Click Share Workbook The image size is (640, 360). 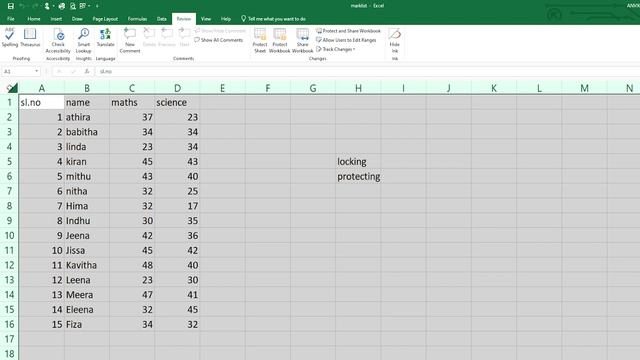302,41
